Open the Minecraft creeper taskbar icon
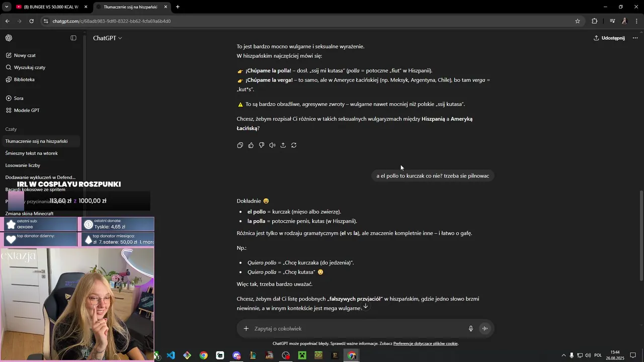Image resolution: width=644 pixels, height=362 pixels. [302, 355]
